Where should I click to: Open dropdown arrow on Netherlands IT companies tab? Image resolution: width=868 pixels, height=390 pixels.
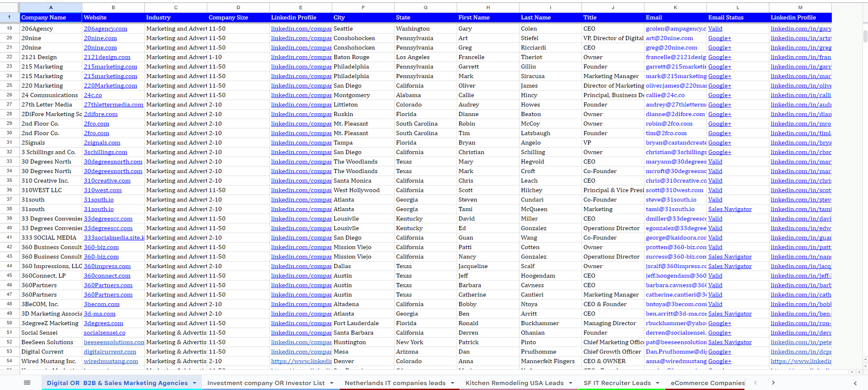tap(452, 383)
